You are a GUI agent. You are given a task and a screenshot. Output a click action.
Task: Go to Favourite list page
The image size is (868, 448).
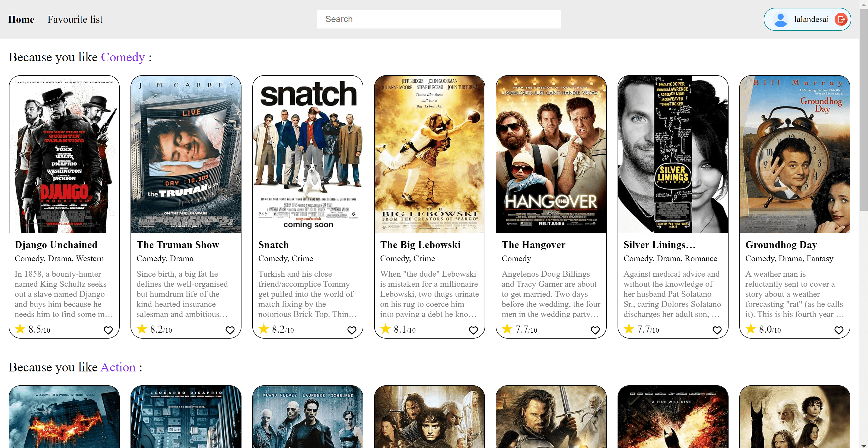75,20
